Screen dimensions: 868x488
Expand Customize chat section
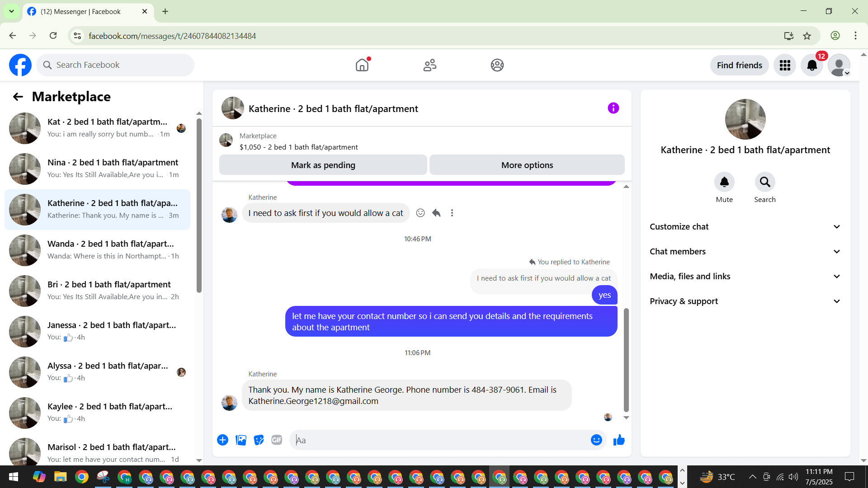745,227
